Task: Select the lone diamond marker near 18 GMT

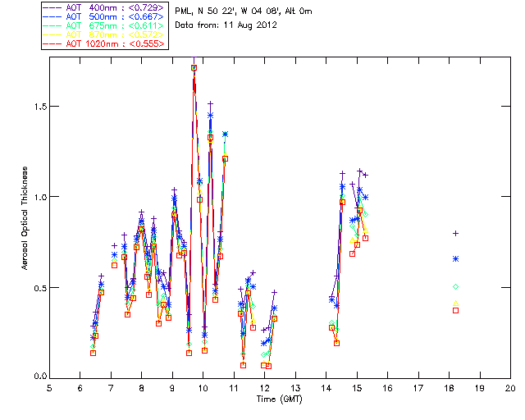Action: (x=455, y=286)
